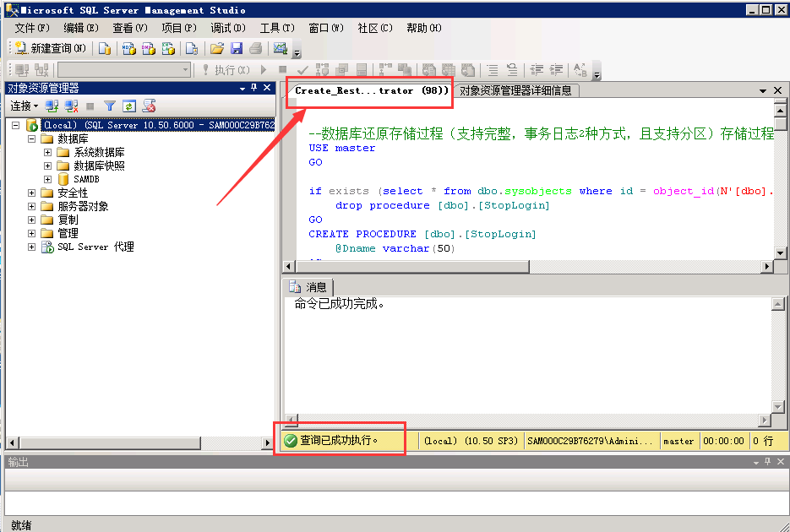
Task: Cancel the executing query with Stop icon
Action: point(283,70)
